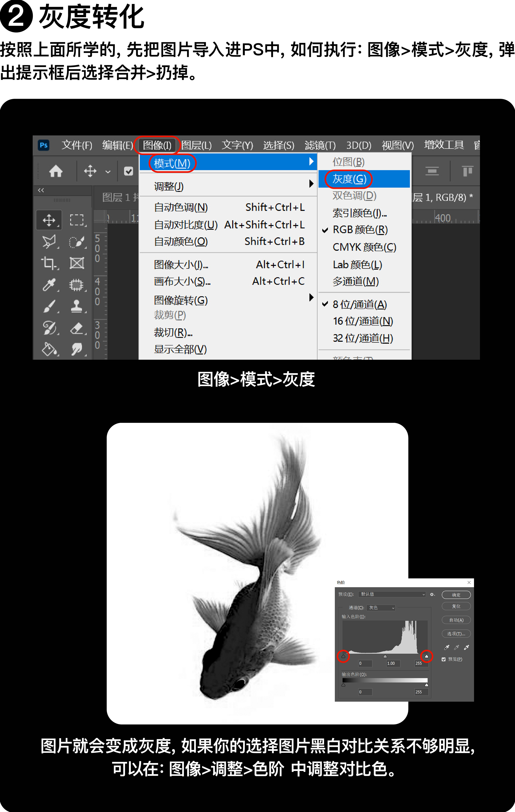The width and height of the screenshot is (515, 812).
Task: Pick the black point eyedropper in Levels
Action: point(447,648)
